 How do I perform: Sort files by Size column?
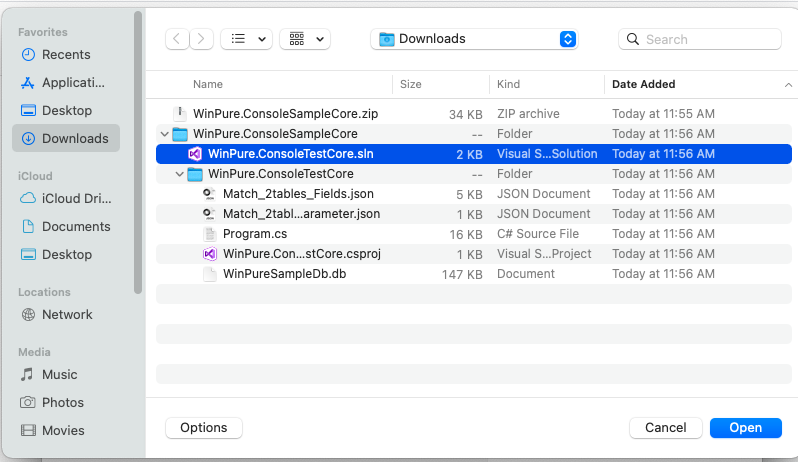411,84
